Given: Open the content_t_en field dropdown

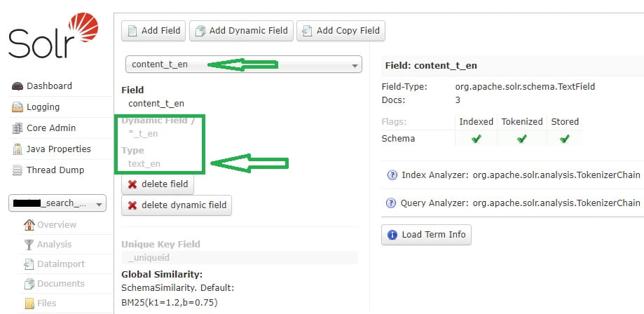Looking at the screenshot, I should 244,64.
